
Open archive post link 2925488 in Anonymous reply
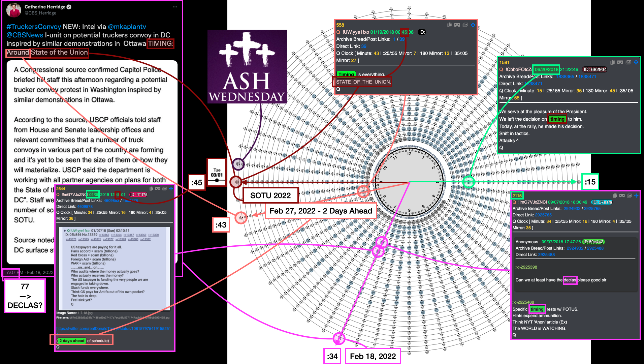[x=595, y=248]
